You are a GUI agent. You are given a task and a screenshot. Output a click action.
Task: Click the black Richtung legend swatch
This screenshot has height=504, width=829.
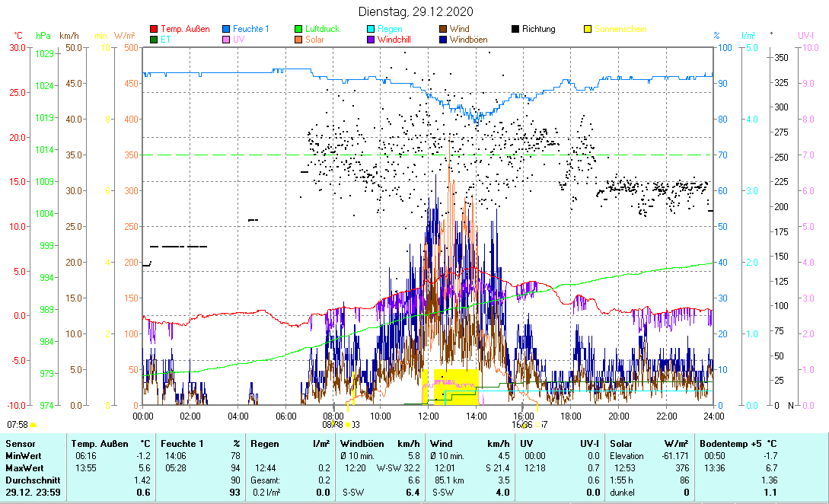click(x=516, y=30)
